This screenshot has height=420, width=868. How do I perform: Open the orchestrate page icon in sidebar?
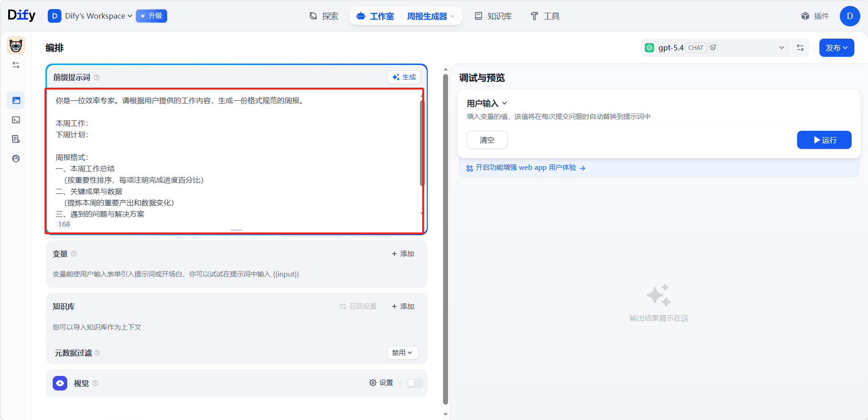16,100
